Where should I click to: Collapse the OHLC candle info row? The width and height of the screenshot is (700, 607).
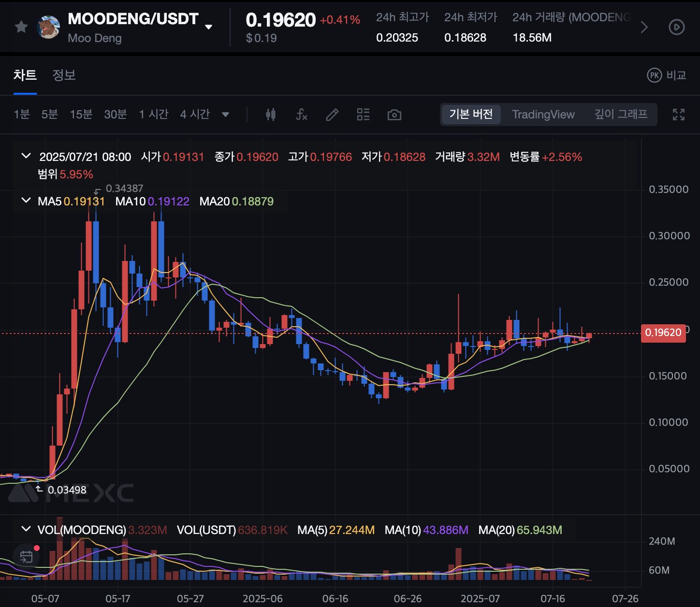(26, 157)
